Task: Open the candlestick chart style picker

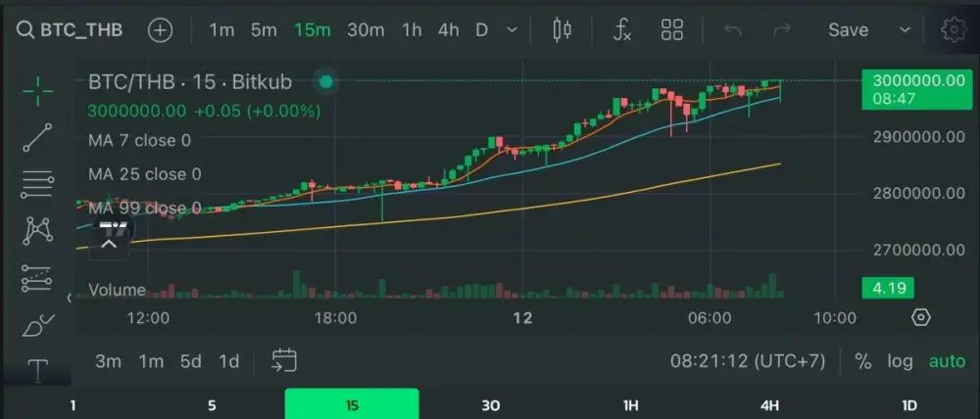Action: click(x=562, y=29)
